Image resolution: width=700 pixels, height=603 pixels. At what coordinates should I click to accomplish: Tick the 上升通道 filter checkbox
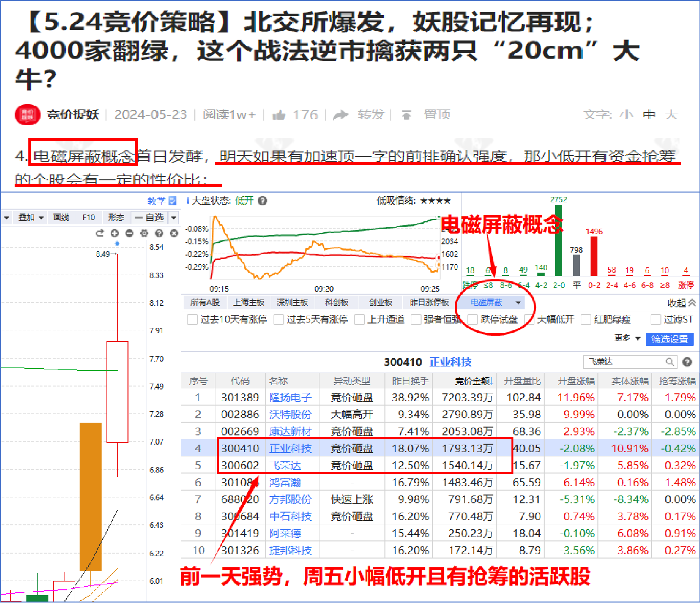(x=360, y=320)
